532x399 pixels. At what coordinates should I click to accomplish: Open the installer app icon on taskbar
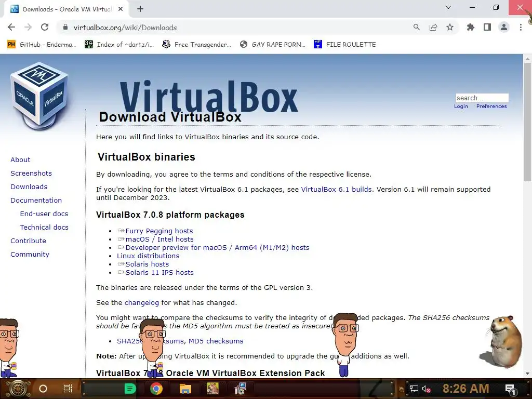[x=241, y=389]
